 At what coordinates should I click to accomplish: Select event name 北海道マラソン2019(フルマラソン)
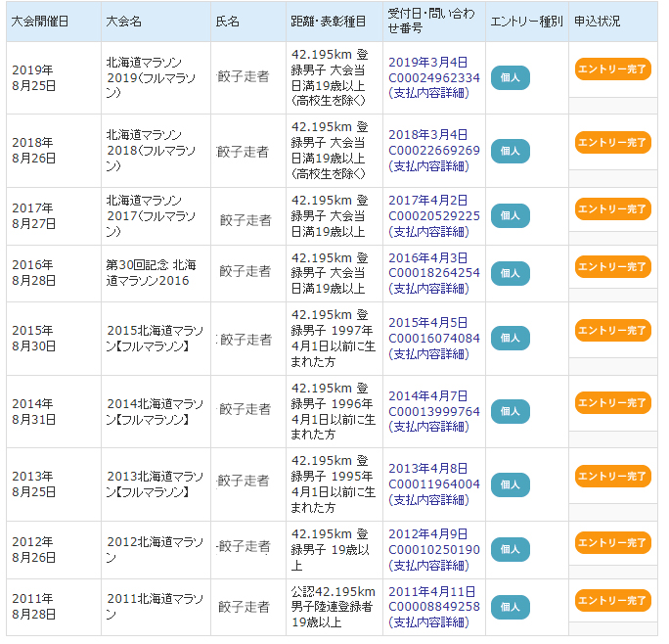point(151,77)
